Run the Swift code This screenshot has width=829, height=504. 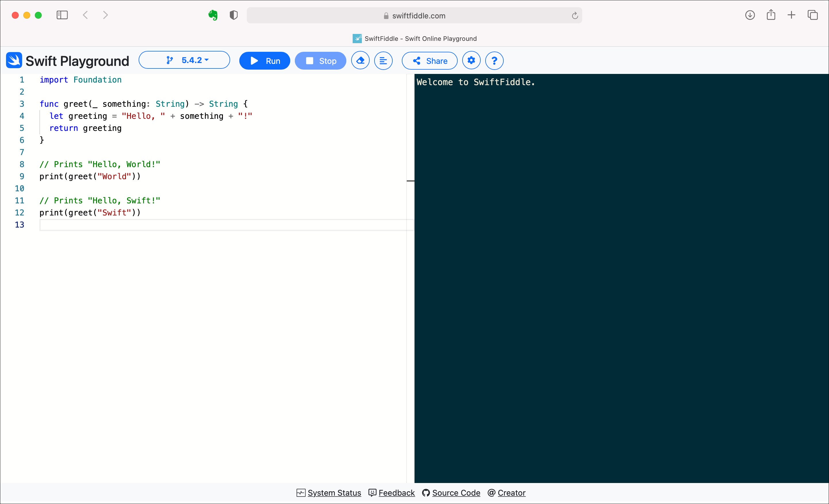pyautogui.click(x=264, y=61)
